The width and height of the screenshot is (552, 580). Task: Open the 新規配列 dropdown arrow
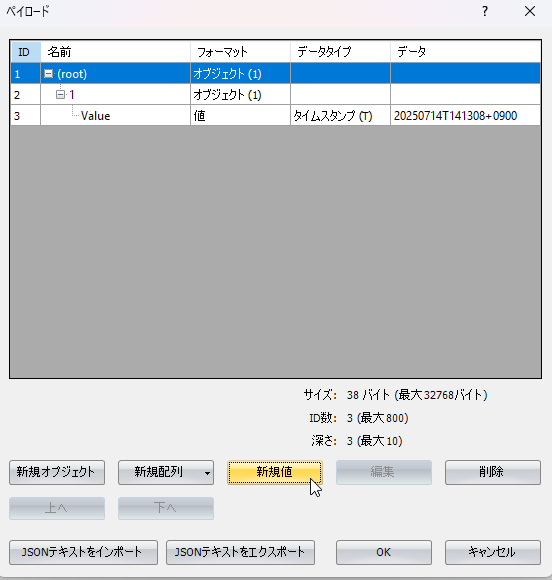pyautogui.click(x=208, y=472)
